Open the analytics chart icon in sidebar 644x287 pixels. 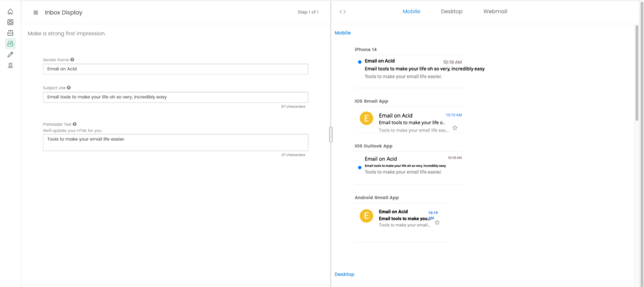pos(10,65)
